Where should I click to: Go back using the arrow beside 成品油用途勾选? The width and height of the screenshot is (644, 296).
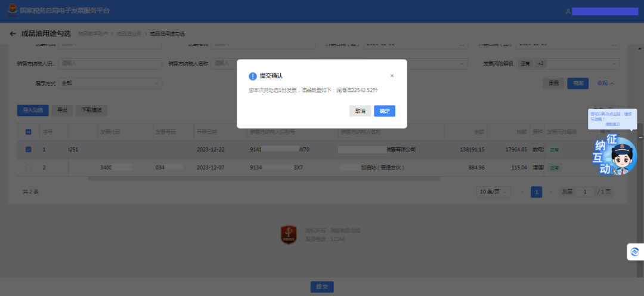(x=13, y=33)
